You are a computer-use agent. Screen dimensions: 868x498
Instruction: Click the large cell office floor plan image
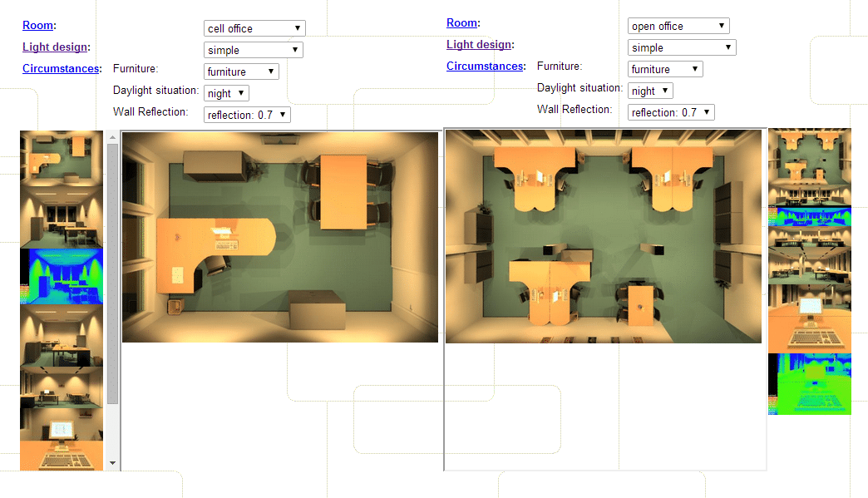[279, 237]
